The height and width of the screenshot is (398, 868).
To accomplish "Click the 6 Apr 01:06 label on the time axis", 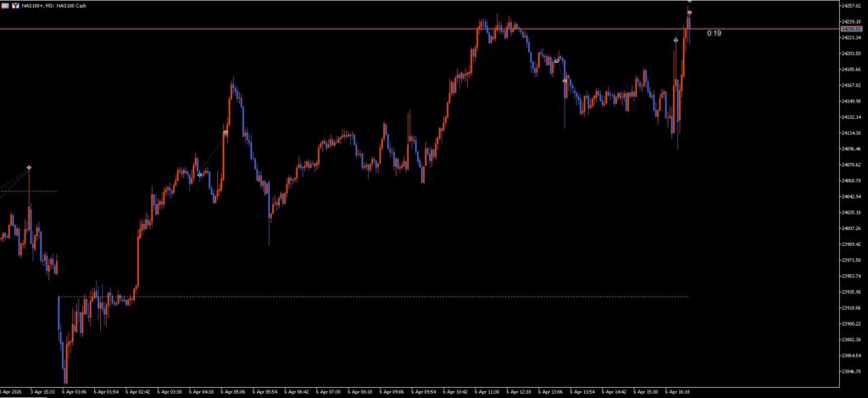I will [x=75, y=392].
